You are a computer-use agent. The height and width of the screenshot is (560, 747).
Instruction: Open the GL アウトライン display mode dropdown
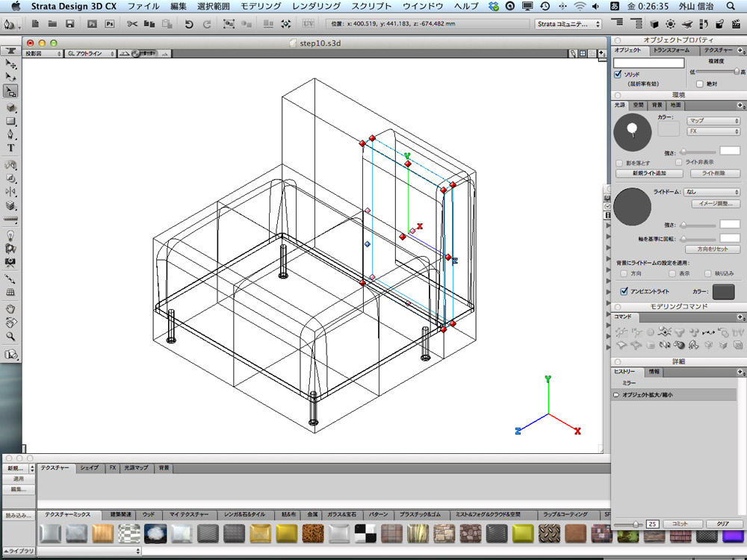click(90, 54)
